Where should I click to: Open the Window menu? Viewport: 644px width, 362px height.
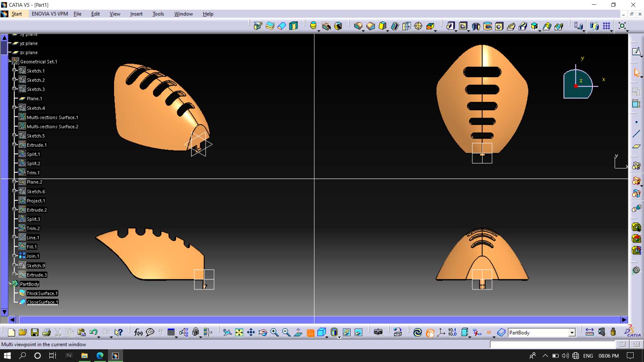click(183, 14)
